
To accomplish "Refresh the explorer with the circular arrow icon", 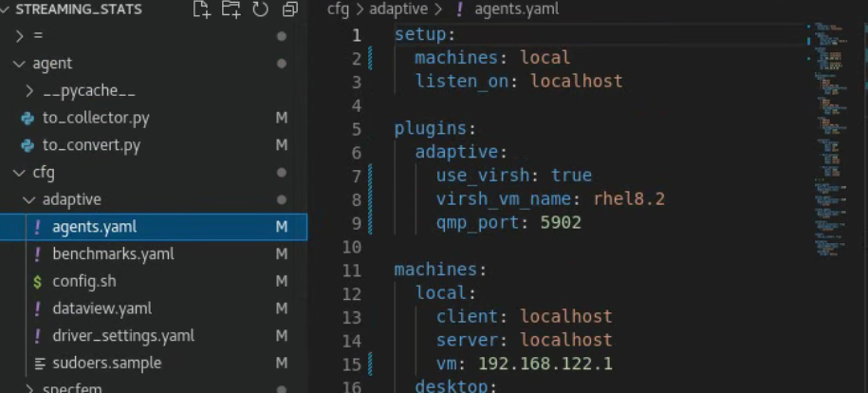I will click(260, 9).
